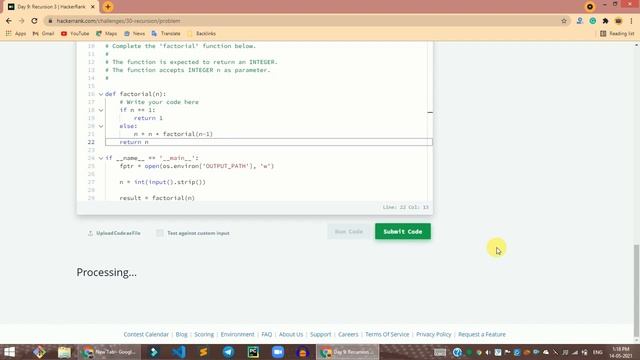Image resolution: width=640 pixels, height=360 pixels.
Task: Click the system tray volume icon
Action: (488, 352)
